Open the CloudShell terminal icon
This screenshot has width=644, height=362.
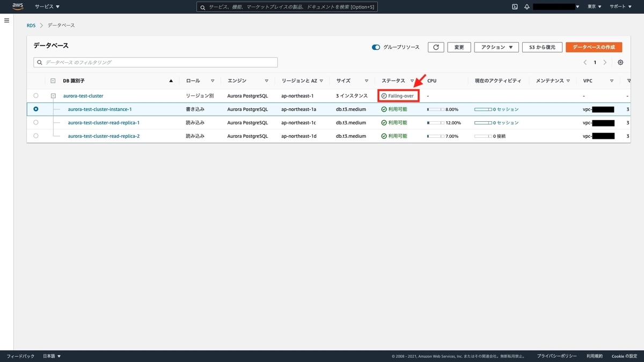click(515, 7)
